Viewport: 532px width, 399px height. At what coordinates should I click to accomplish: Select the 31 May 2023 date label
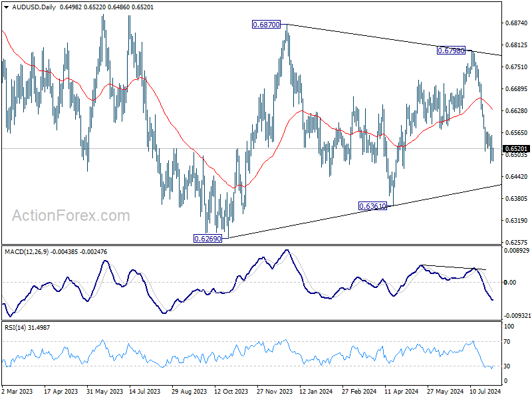[104, 391]
